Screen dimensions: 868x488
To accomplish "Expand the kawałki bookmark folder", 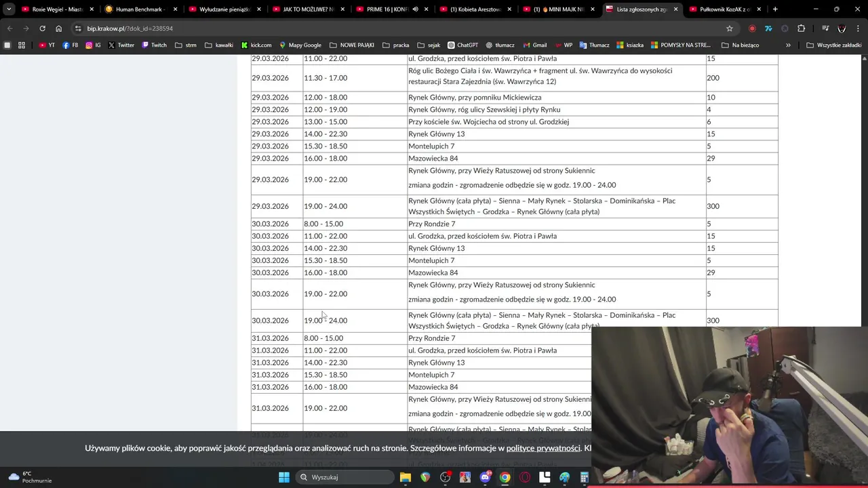I will pyautogui.click(x=219, y=45).
